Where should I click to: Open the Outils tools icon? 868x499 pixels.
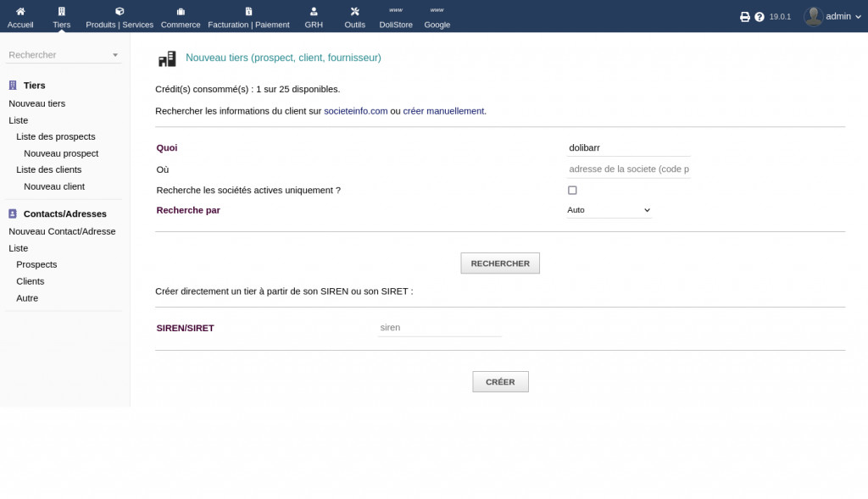(354, 12)
